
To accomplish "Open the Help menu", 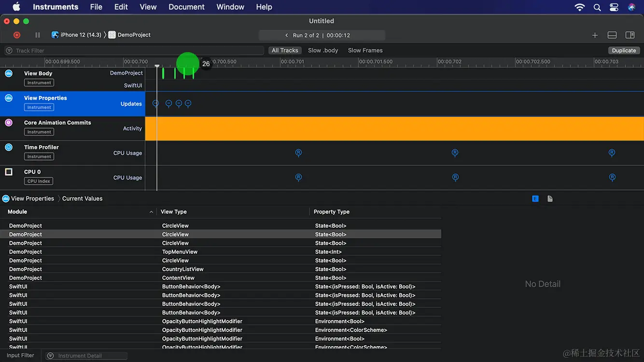I will 264,7.
